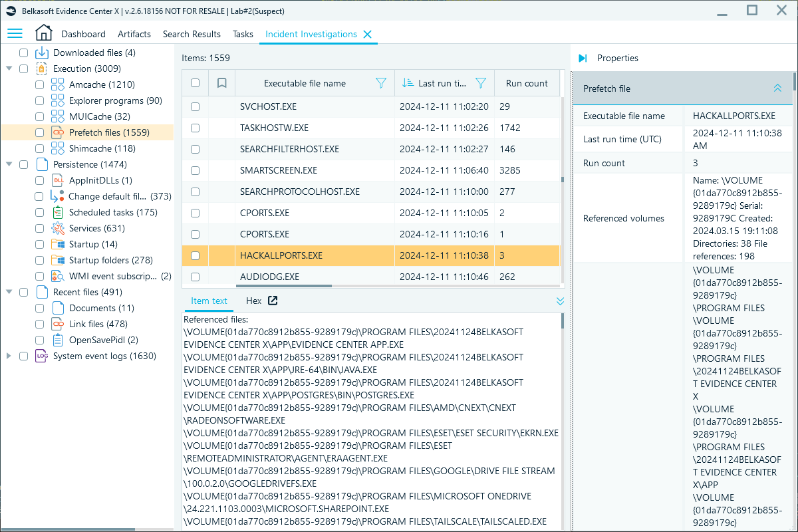This screenshot has width=798, height=532.
Task: Click the Downloaded files icon
Action: click(42, 53)
